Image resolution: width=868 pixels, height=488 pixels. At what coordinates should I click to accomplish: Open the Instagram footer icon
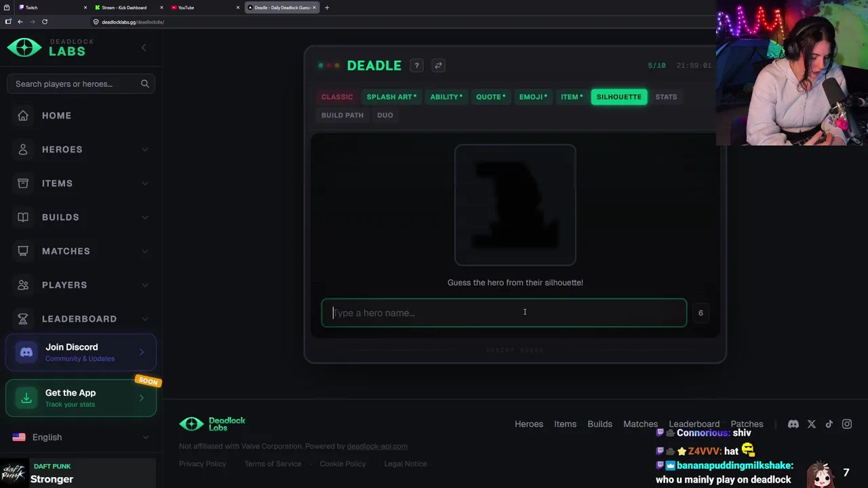coord(847,424)
